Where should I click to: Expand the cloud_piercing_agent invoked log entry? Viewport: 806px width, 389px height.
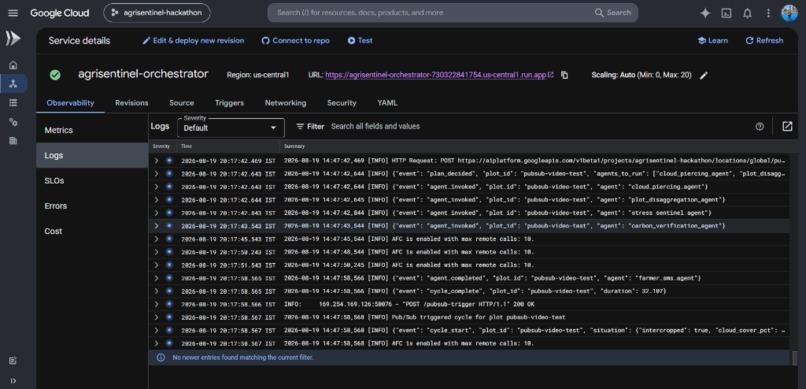click(x=156, y=187)
